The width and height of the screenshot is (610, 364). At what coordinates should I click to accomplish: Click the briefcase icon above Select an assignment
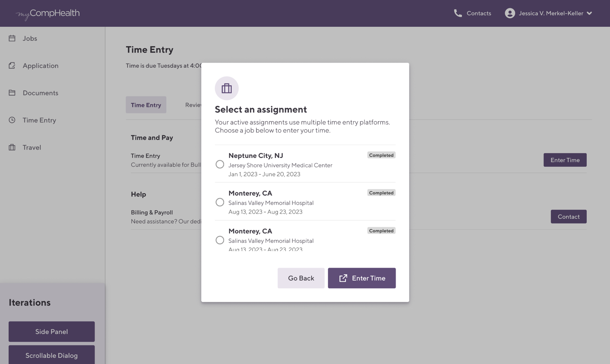click(x=226, y=88)
